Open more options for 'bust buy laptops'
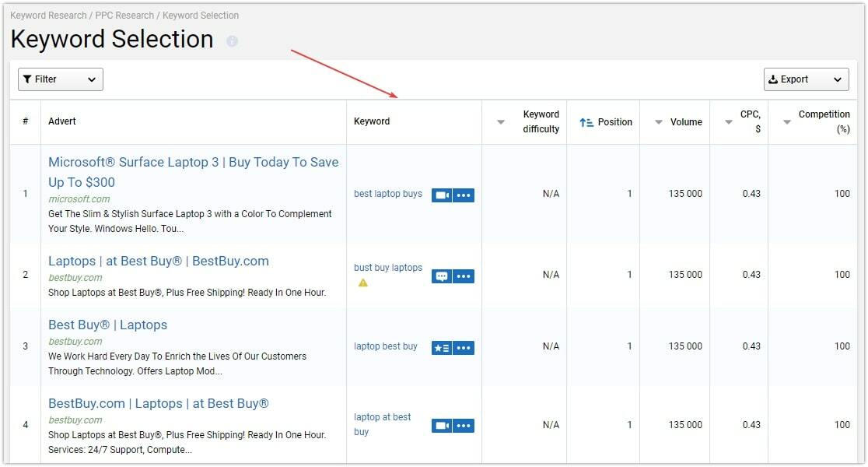 464,276
